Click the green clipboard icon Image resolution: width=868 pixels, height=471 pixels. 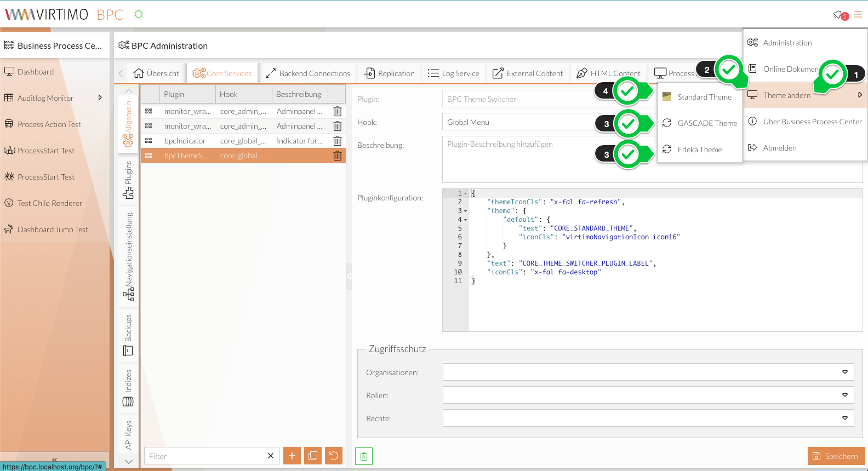[x=364, y=456]
